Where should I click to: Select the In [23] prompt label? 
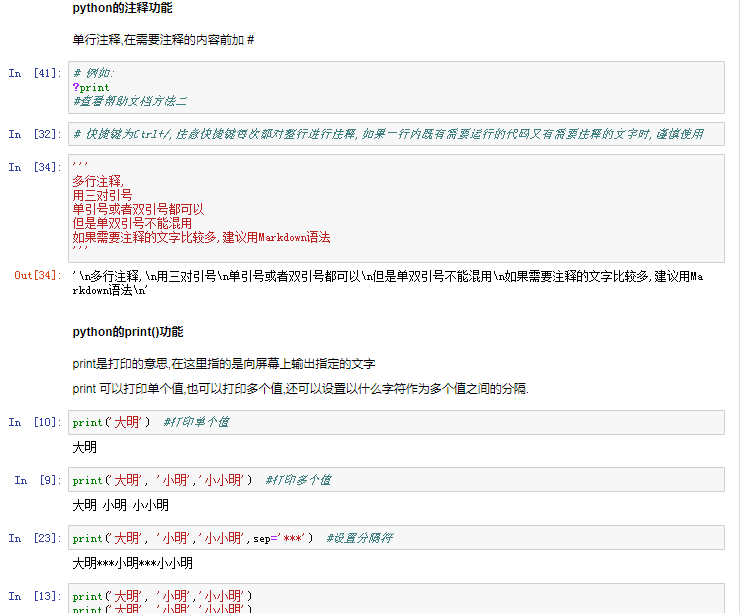point(35,538)
